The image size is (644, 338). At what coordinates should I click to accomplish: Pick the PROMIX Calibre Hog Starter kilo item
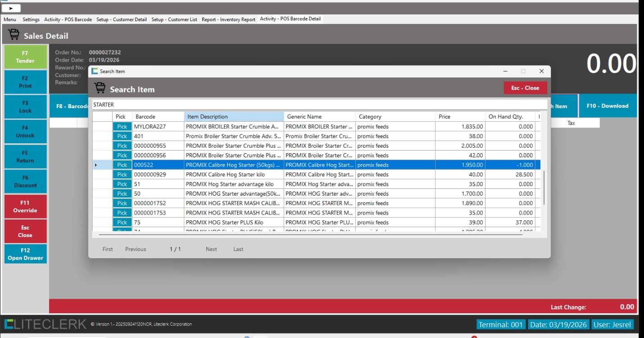[122, 174]
